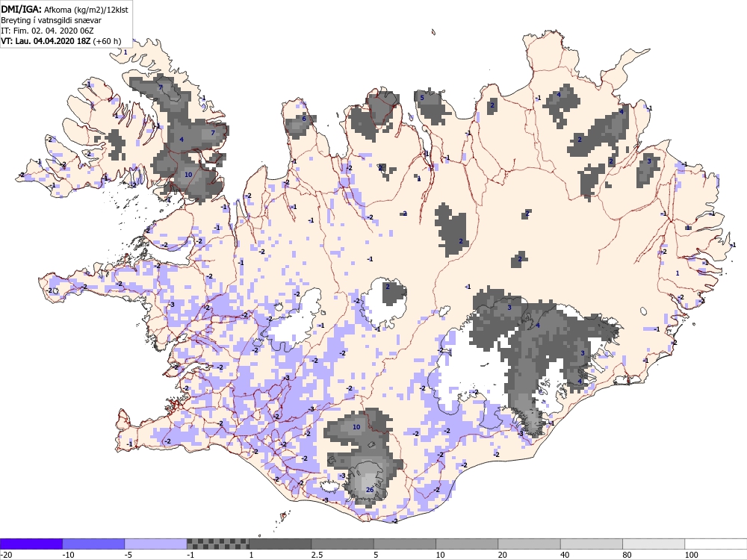
Task: Click the 'Breyting í vatnsgildi snævar' line
Action: (51, 20)
